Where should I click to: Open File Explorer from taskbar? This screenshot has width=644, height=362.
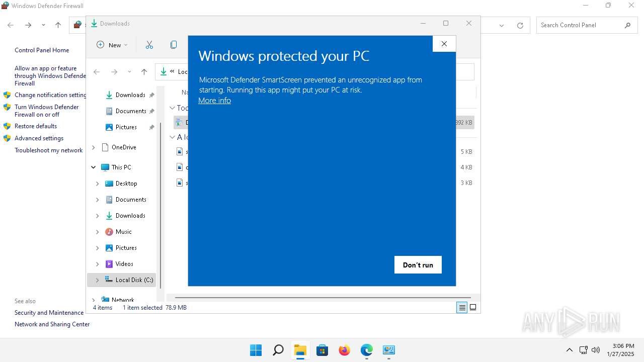pos(300,350)
